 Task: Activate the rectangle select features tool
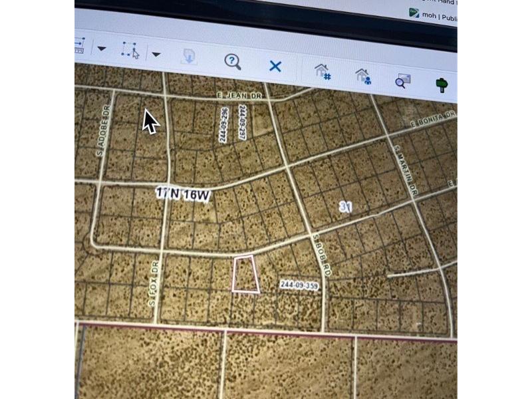(x=130, y=51)
